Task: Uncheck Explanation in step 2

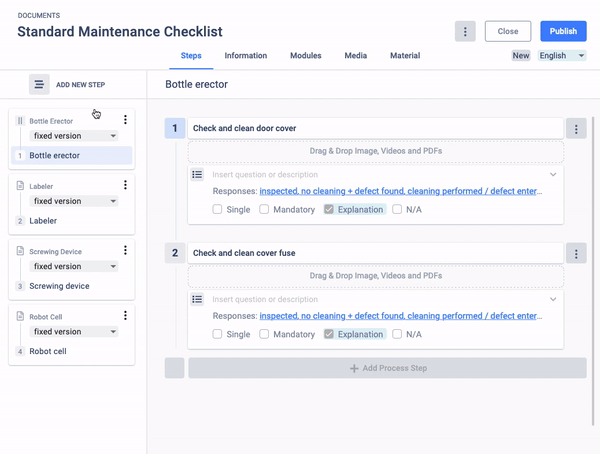Action: click(x=329, y=334)
